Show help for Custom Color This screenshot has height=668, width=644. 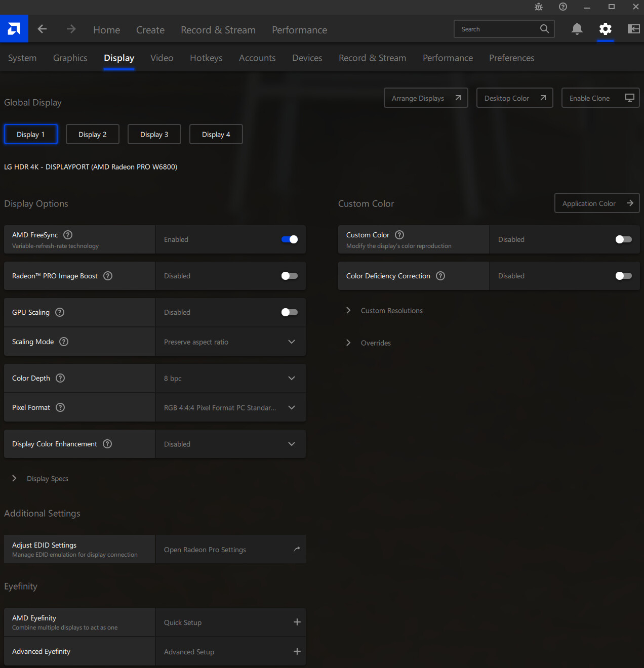pos(399,235)
